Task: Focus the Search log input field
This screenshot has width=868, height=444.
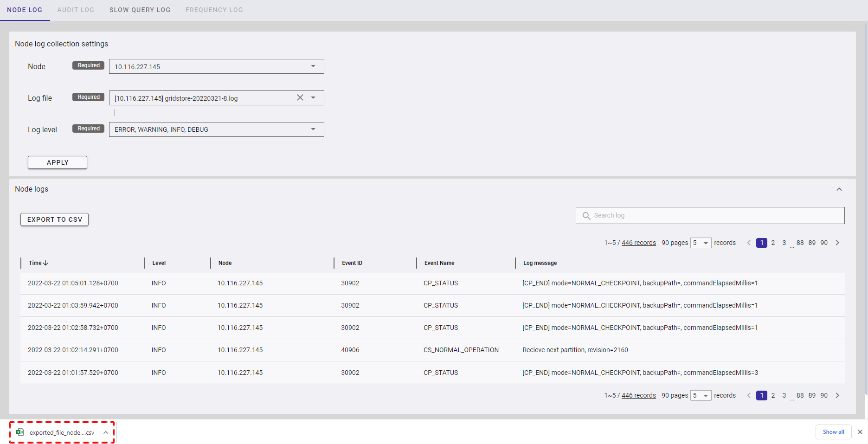Action: pos(714,216)
